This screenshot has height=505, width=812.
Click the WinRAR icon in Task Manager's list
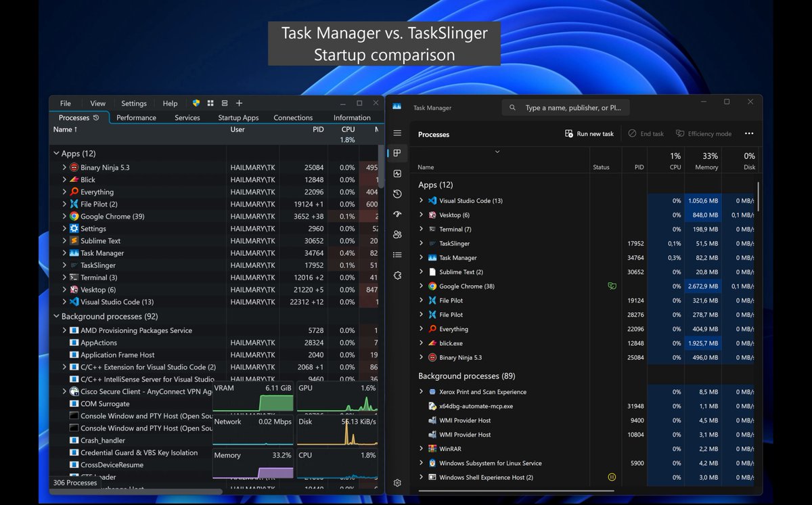(x=432, y=449)
